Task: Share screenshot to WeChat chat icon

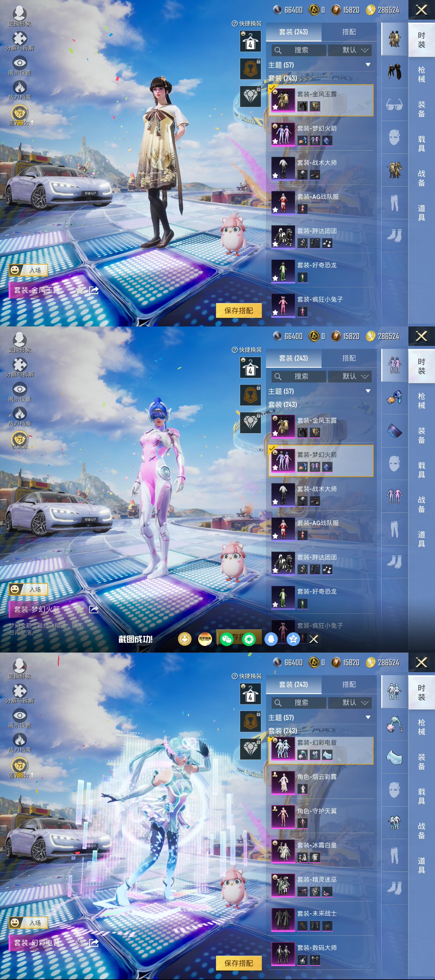Action: (226, 639)
